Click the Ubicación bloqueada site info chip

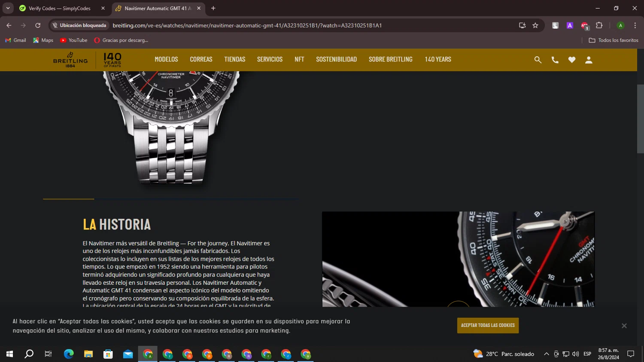79,25
